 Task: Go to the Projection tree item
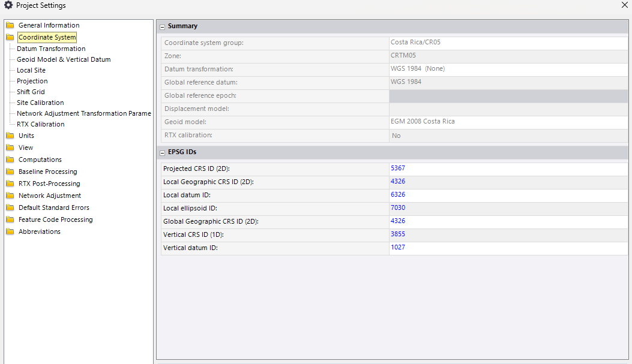point(32,81)
